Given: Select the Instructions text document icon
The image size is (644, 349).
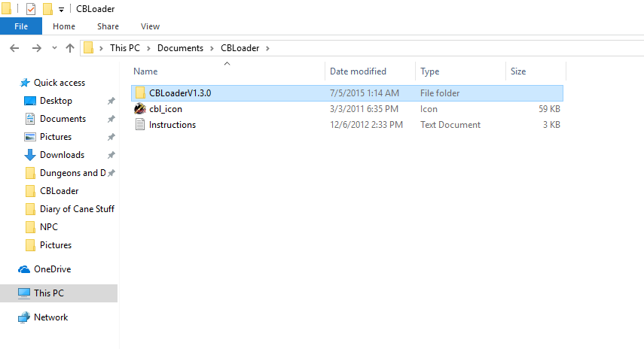Looking at the screenshot, I should pos(140,124).
